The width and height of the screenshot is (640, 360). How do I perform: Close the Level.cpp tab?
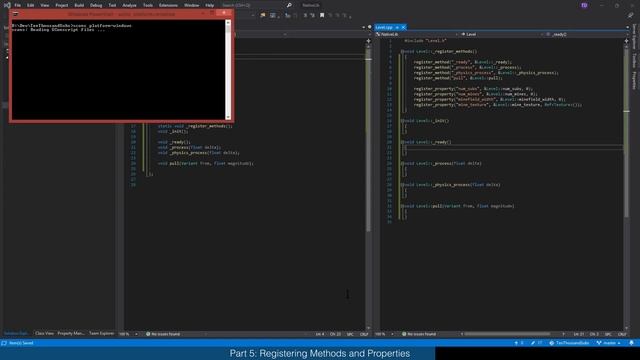point(403,27)
